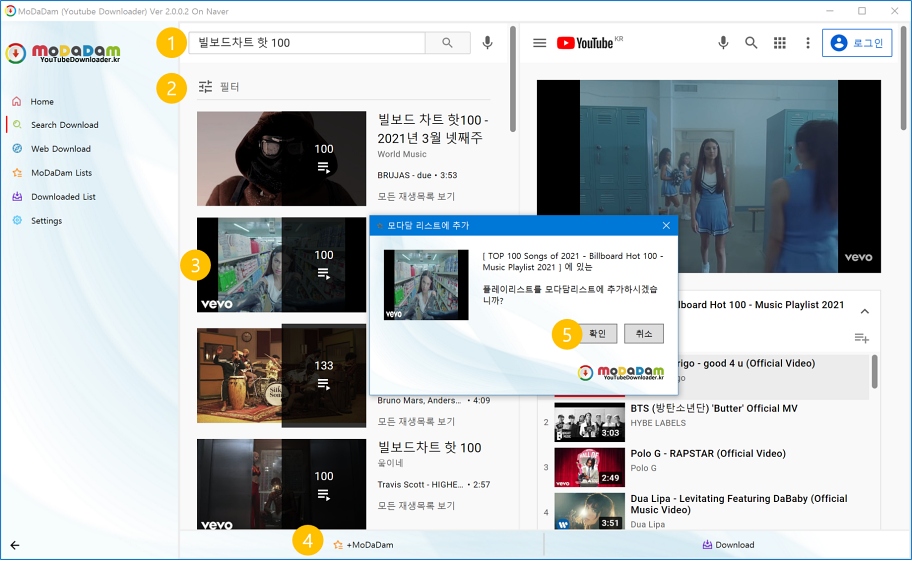Open the YouTube hamburger menu
Image resolution: width=912 pixels, height=563 pixels.
click(540, 43)
